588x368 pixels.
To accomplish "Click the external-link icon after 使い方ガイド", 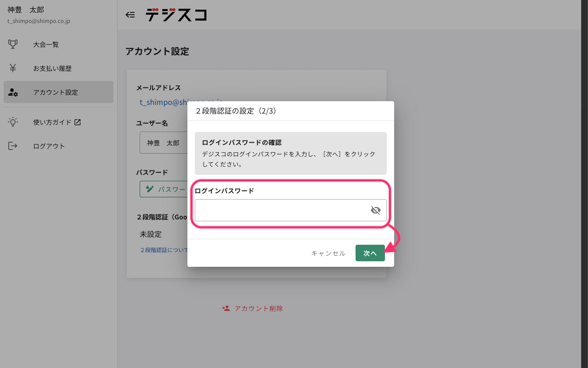I will (78, 122).
